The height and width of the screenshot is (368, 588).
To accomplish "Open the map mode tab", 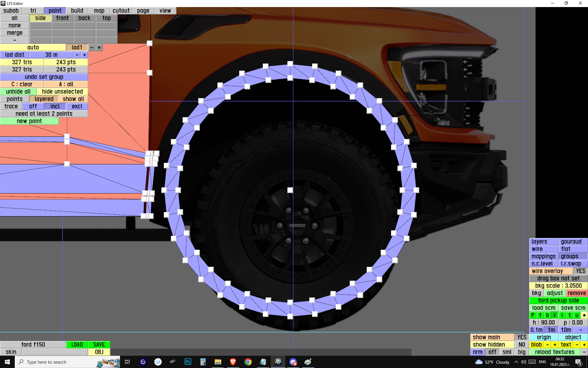I will (99, 11).
